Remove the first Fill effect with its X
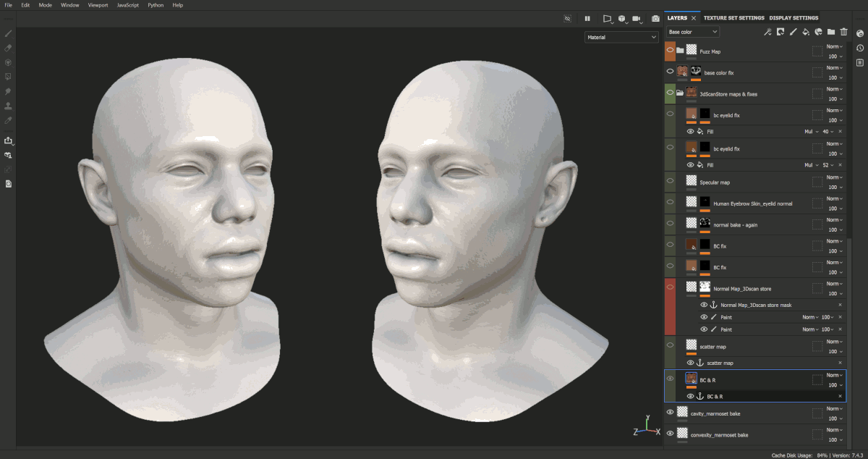868x459 pixels. (840, 132)
